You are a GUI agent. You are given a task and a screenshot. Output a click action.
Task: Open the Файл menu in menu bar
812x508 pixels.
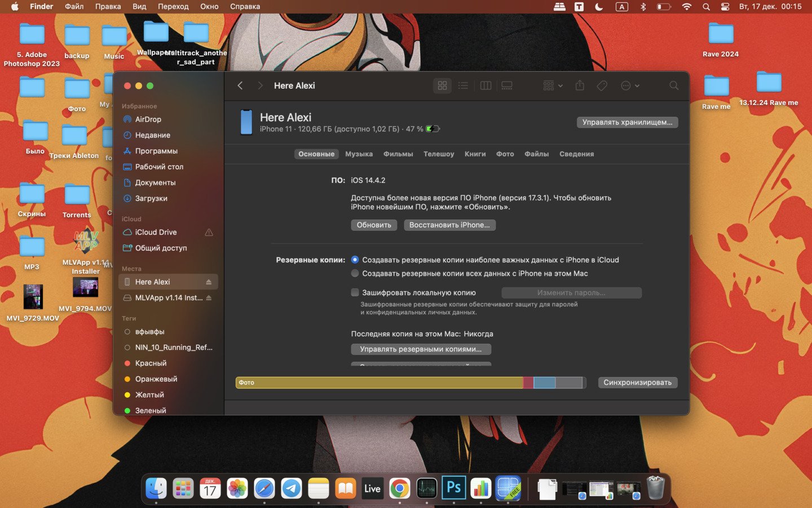74,7
